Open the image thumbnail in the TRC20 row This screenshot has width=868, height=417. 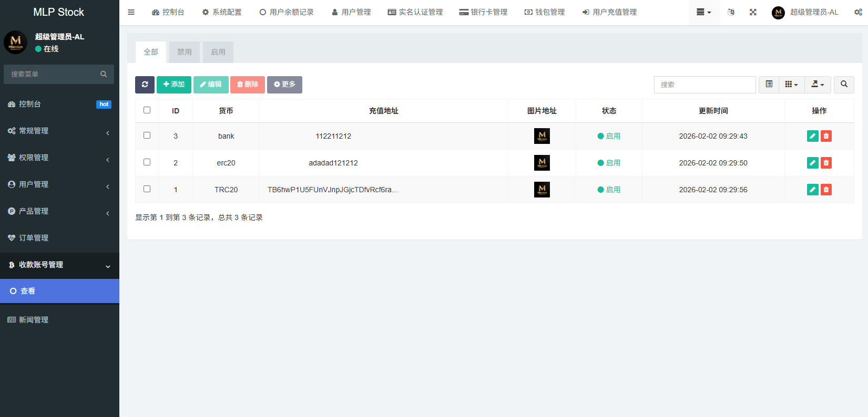click(x=542, y=190)
